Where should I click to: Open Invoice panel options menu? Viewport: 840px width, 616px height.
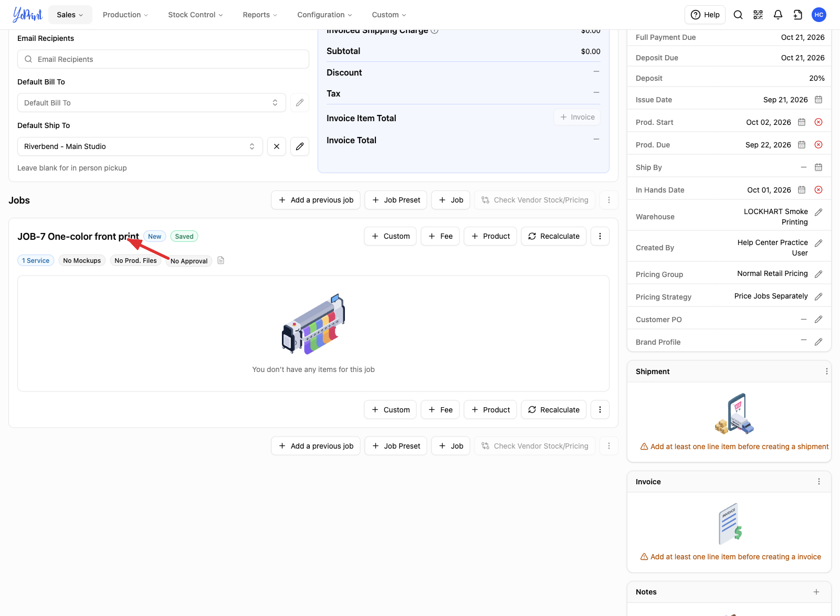click(819, 482)
